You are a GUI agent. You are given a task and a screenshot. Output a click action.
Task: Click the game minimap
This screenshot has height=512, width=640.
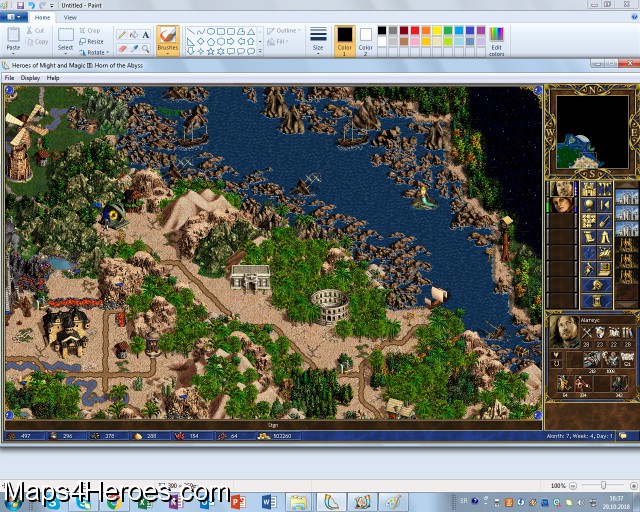(592, 132)
